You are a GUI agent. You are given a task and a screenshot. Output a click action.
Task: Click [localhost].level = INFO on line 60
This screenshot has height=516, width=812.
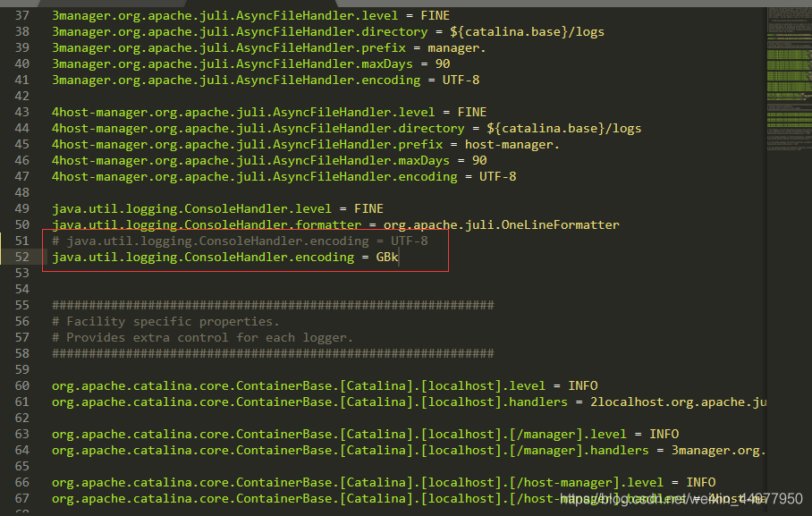point(325,386)
